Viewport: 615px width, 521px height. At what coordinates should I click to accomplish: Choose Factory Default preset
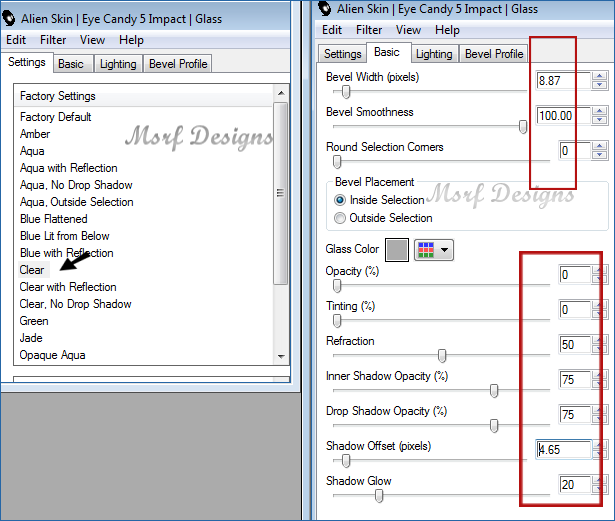pos(55,117)
